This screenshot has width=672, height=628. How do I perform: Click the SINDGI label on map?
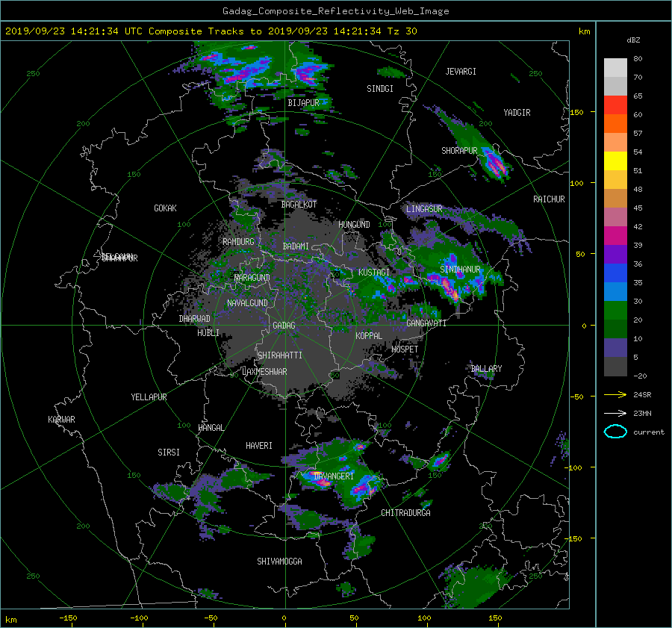[x=380, y=89]
